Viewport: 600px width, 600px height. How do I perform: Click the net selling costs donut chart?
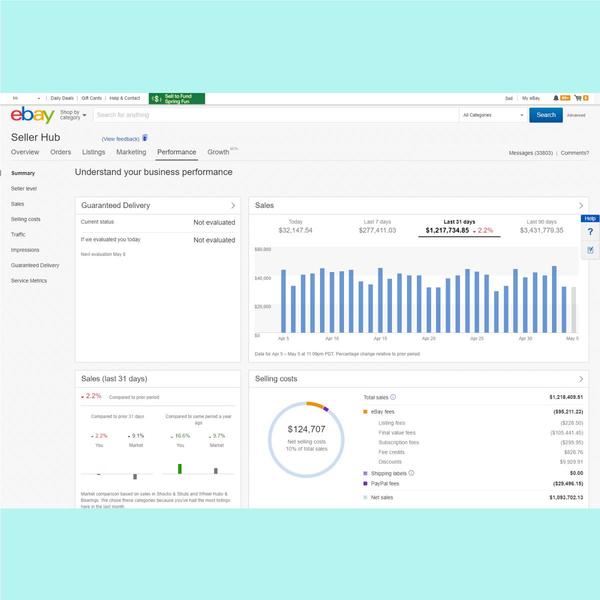[x=306, y=439]
